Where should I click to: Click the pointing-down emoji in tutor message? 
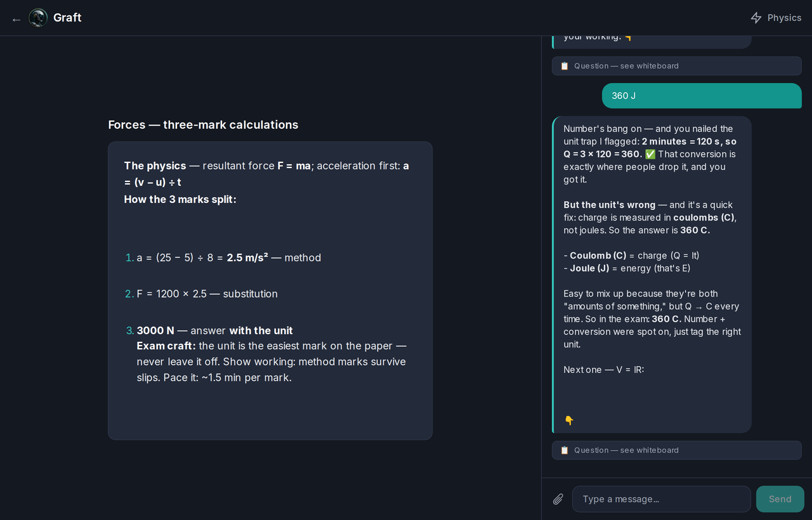[569, 420]
